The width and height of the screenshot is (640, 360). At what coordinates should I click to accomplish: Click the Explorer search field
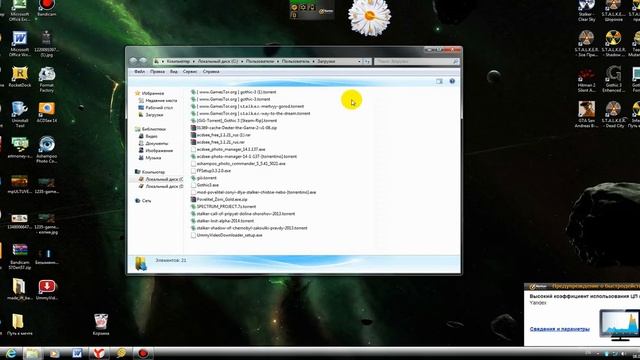tap(416, 61)
